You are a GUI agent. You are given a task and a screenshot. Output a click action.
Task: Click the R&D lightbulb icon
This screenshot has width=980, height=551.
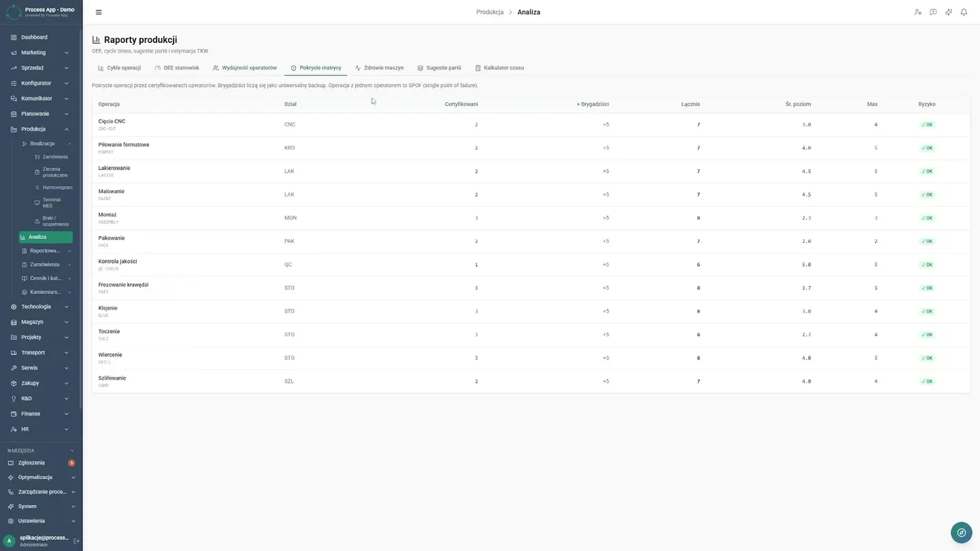tap(14, 399)
